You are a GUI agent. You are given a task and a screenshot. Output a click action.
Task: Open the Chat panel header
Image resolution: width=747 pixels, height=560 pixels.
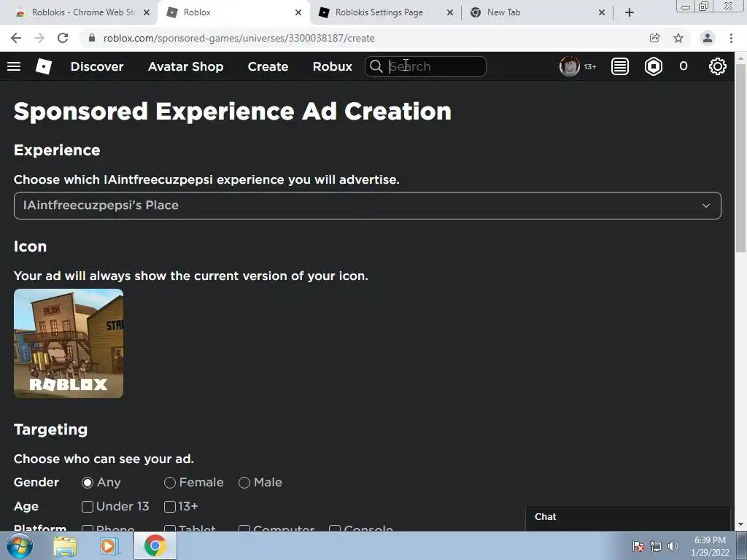tap(628, 517)
